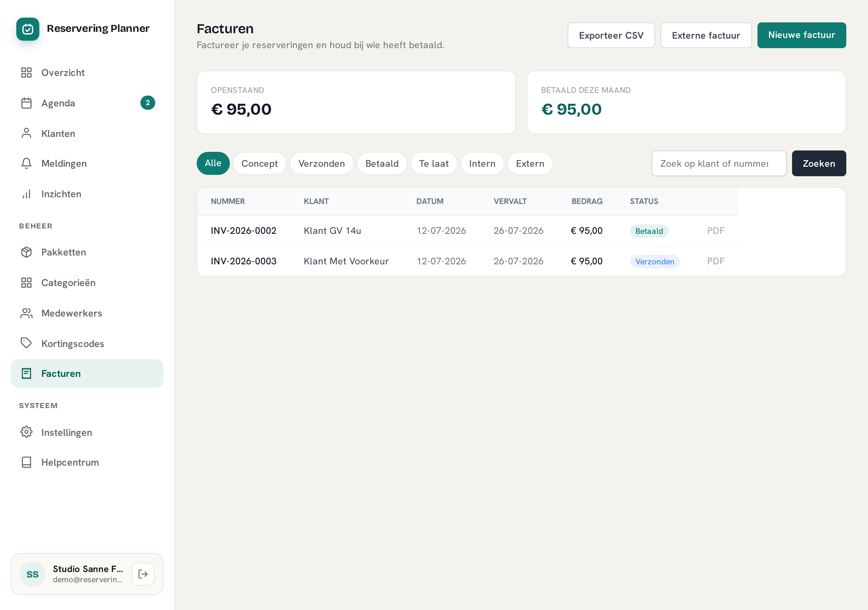Screen dimensions: 868x610
Task: Select the Alle filter tab
Action: point(213,163)
